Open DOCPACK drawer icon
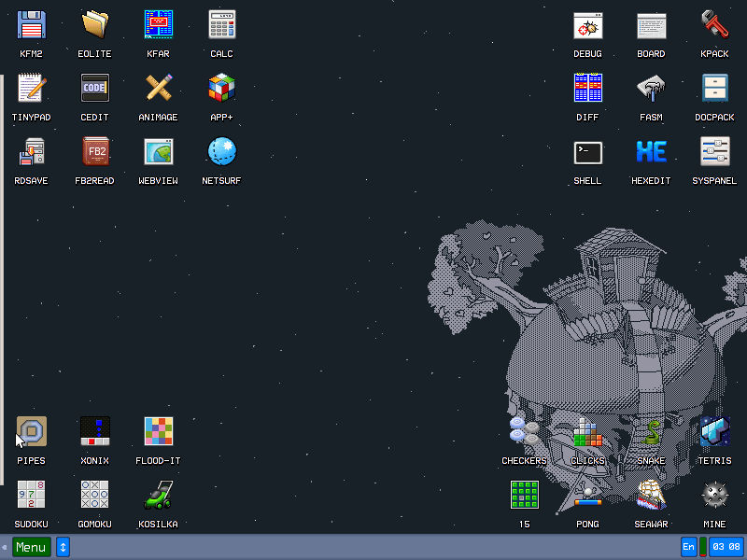The height and width of the screenshot is (560, 747). click(714, 88)
